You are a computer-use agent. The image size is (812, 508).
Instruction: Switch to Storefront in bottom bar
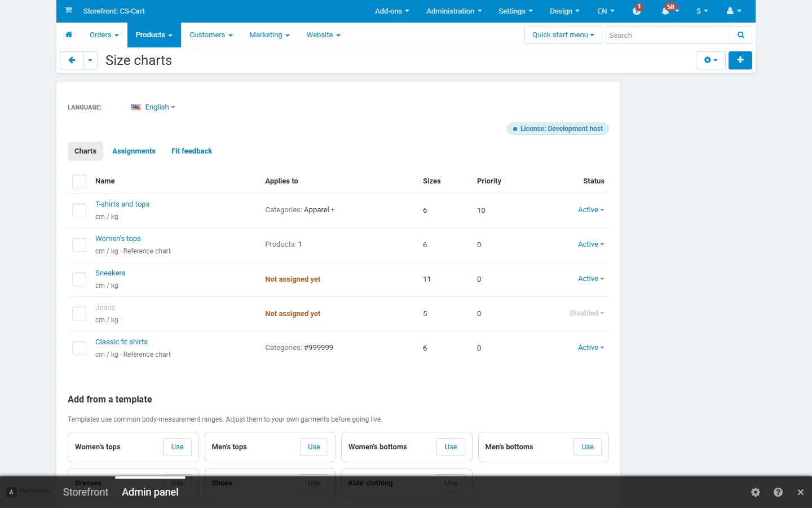pos(86,492)
